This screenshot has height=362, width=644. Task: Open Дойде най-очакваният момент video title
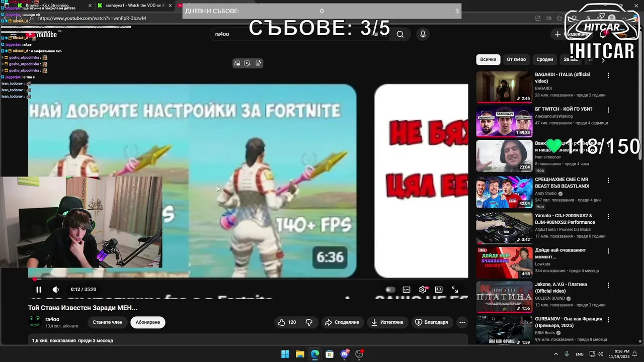pos(560,253)
